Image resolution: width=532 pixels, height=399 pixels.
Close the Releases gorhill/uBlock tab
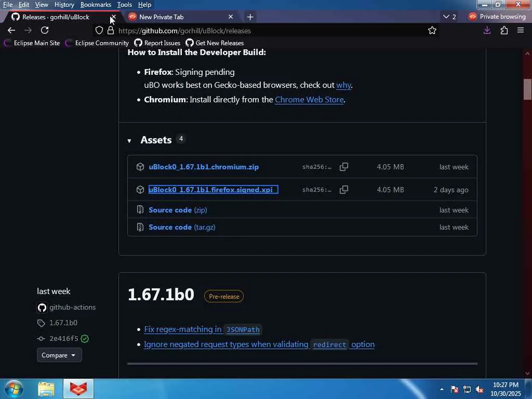114,17
